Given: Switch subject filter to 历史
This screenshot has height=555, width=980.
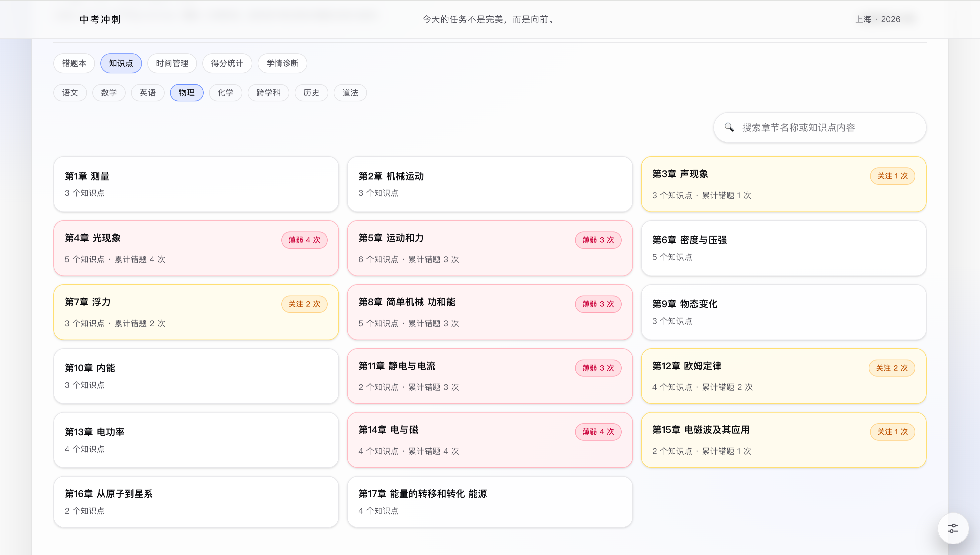Looking at the screenshot, I should pyautogui.click(x=311, y=93).
